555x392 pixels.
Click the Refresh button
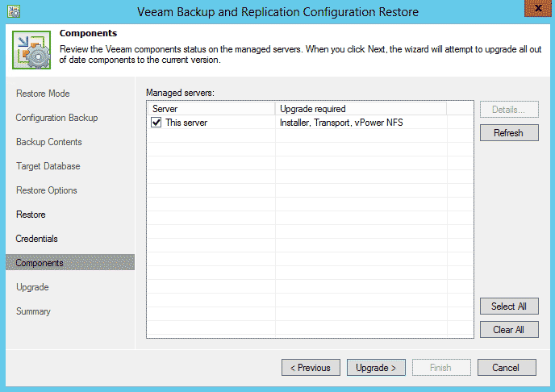tap(509, 132)
